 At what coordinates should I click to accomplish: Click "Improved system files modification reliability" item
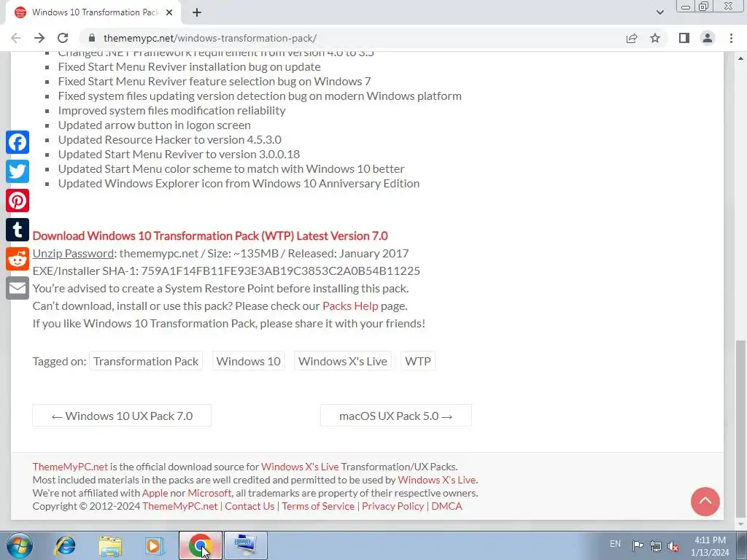coord(171,111)
